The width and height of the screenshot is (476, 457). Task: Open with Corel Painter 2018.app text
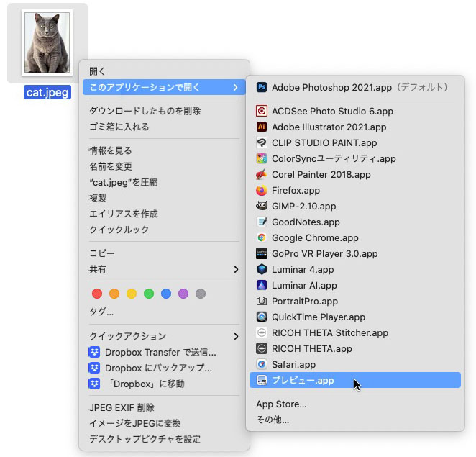pos(321,174)
